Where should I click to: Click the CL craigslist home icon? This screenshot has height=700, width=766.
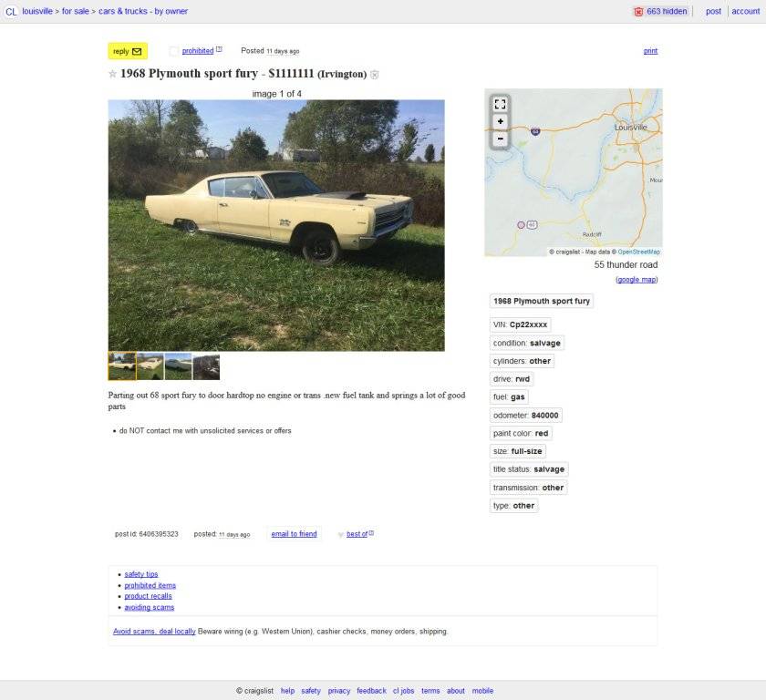pyautogui.click(x=11, y=11)
